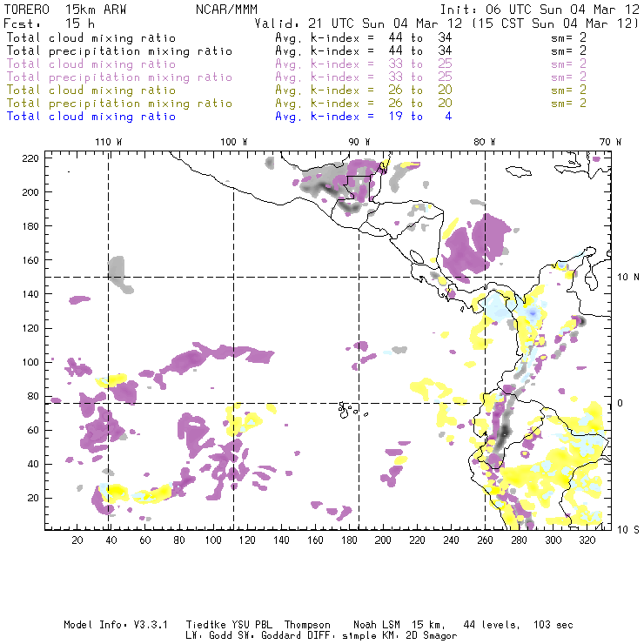The image size is (644, 644).
Task: Click 'Init: 06 UTC Sun 04 Mar 12'
Action: 540,10
